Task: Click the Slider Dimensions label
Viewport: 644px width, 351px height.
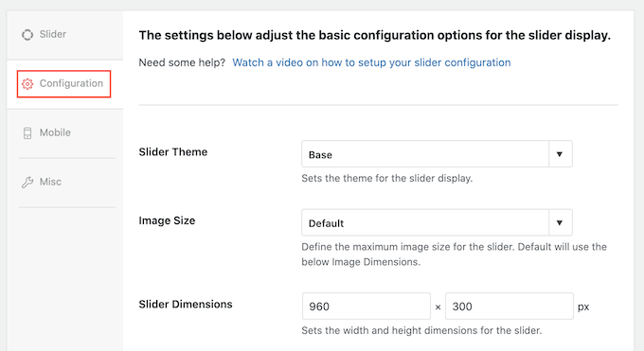Action: pyautogui.click(x=186, y=305)
